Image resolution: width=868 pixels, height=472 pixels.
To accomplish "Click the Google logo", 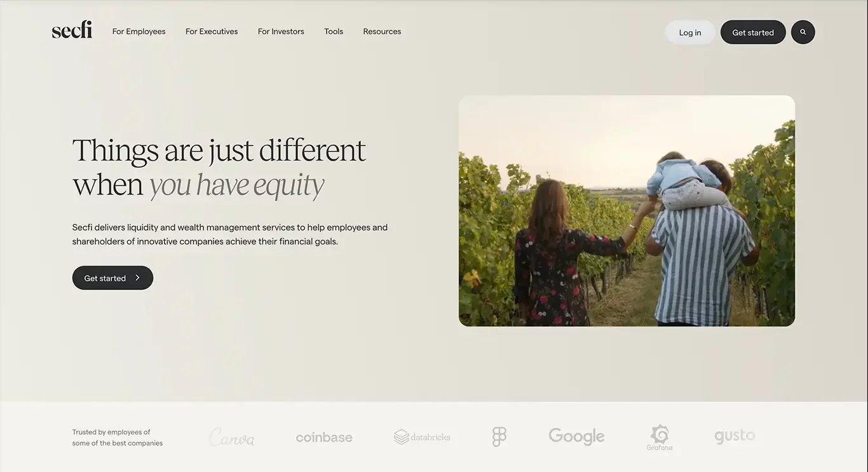I will pyautogui.click(x=576, y=436).
